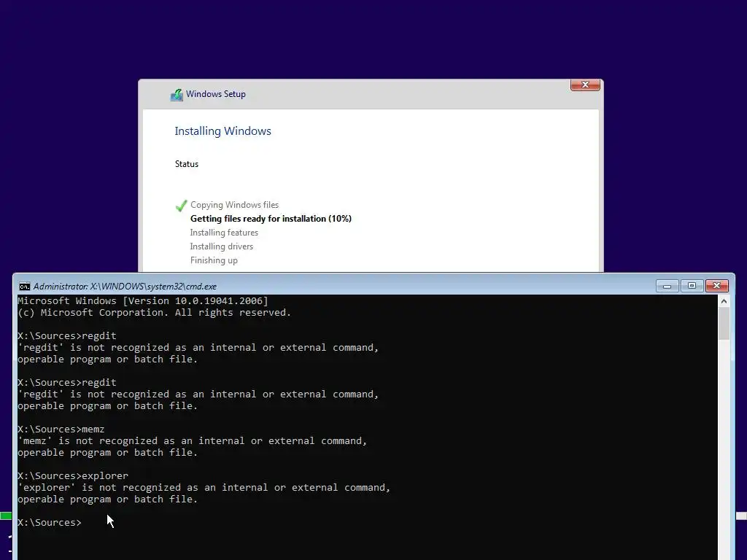747x560 pixels.
Task: Click the "'explorer' is not recognized" error line
Action: click(204, 488)
